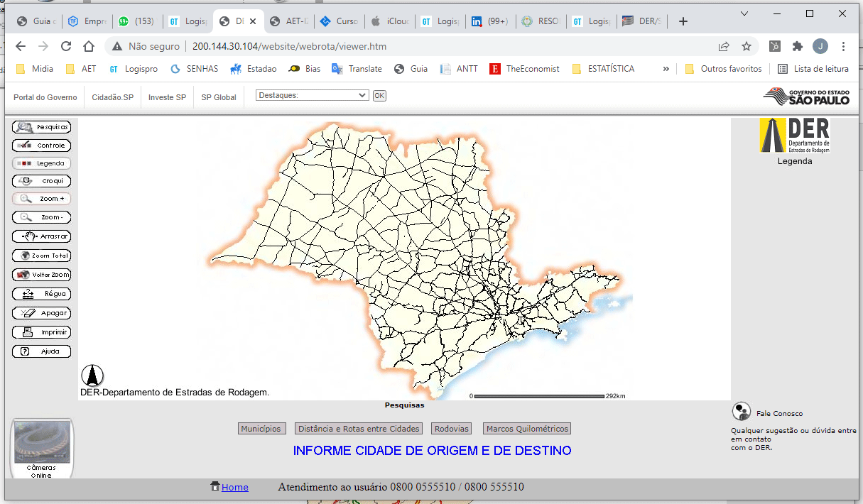
Task: Toggle the Controle panel
Action: coord(41,145)
